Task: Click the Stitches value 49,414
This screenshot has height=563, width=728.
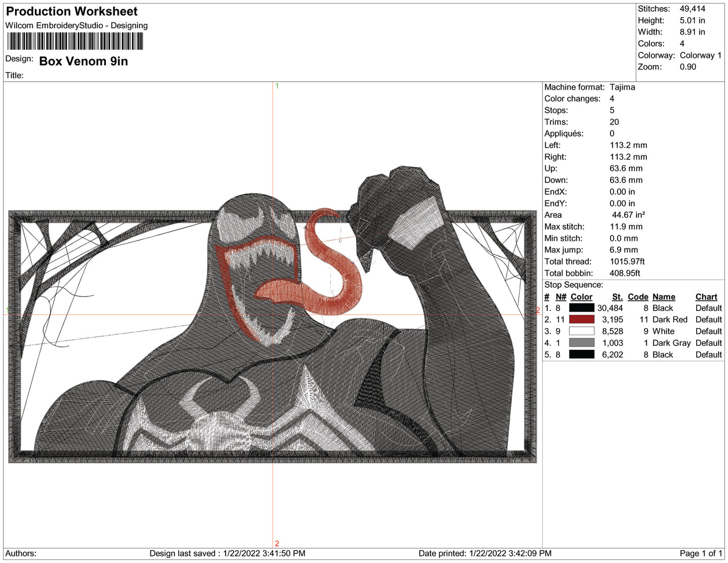Action: (692, 9)
